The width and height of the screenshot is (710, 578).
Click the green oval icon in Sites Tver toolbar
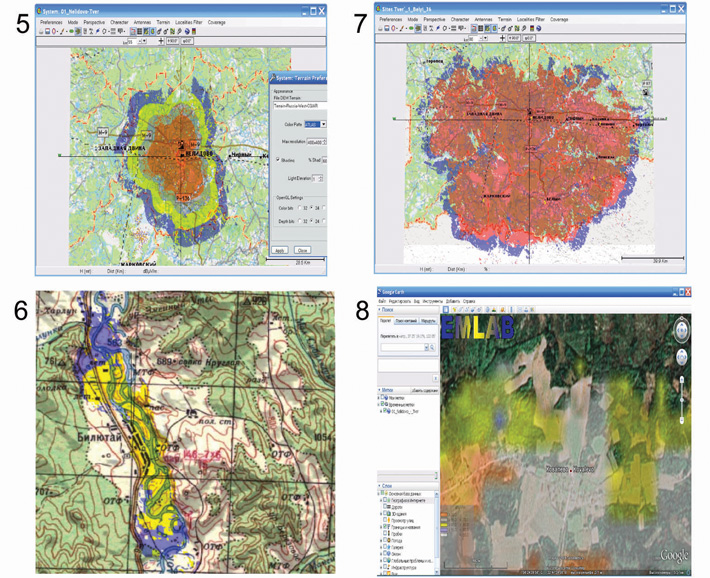pyautogui.click(x=411, y=28)
